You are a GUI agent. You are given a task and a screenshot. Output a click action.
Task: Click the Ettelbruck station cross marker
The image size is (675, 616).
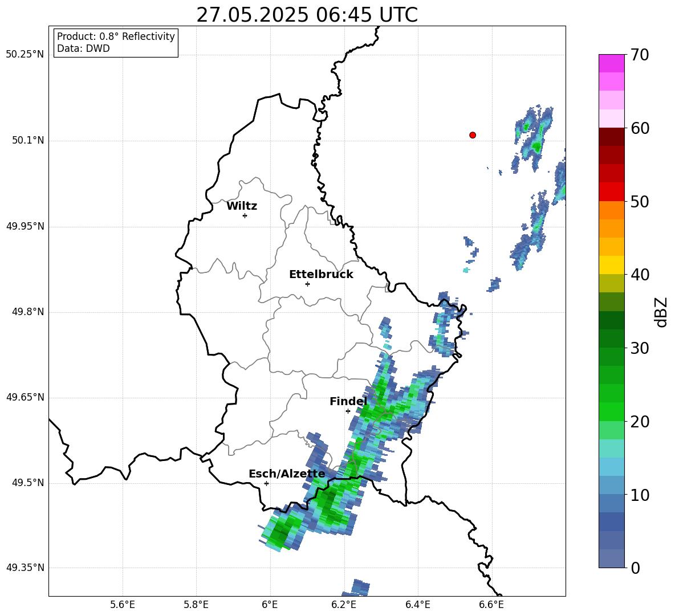(x=307, y=284)
